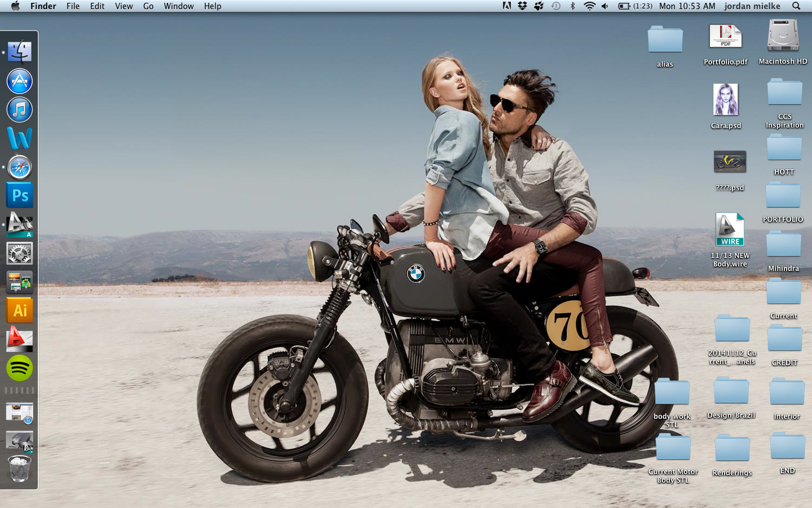Screen dimensions: 812x508
Task: Open the minimized Alias window in Dock
Action: point(19,441)
